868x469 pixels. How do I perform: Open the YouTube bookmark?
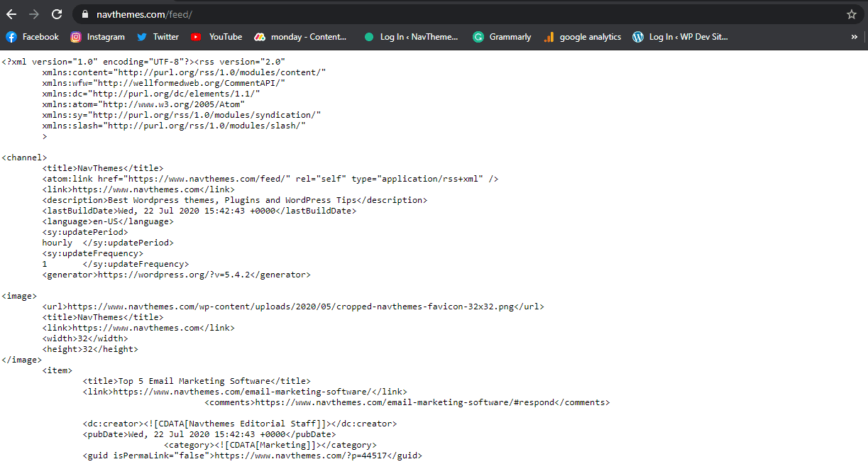click(x=216, y=37)
